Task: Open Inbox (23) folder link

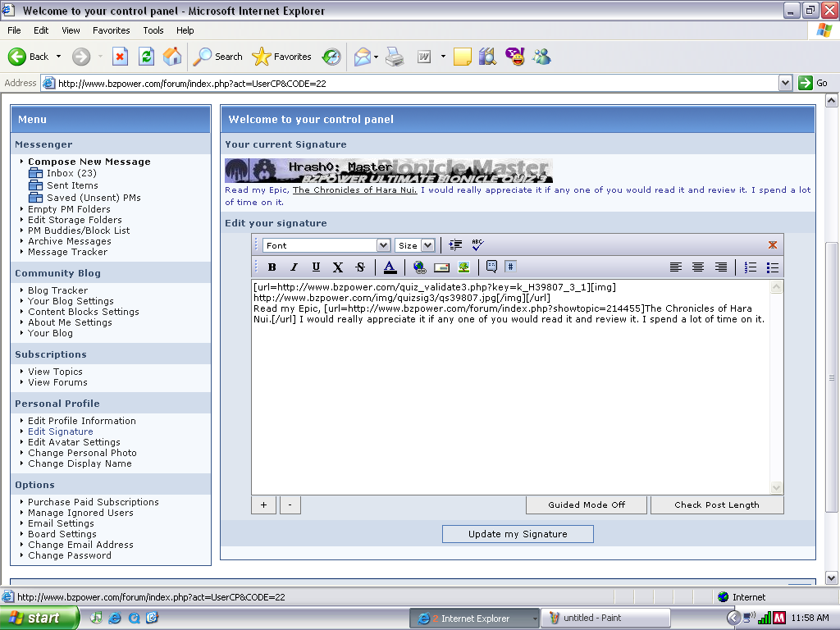Action: [71, 173]
